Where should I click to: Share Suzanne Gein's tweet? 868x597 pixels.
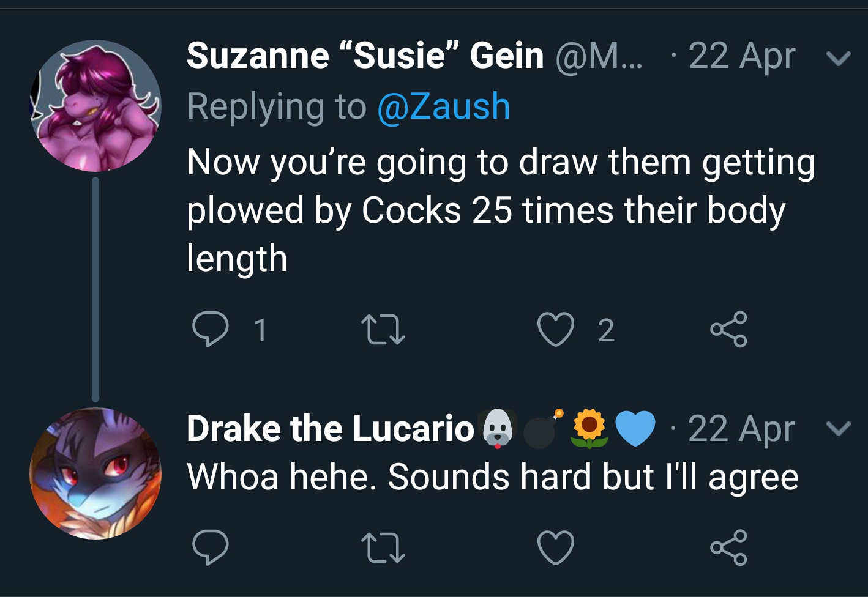tap(728, 329)
